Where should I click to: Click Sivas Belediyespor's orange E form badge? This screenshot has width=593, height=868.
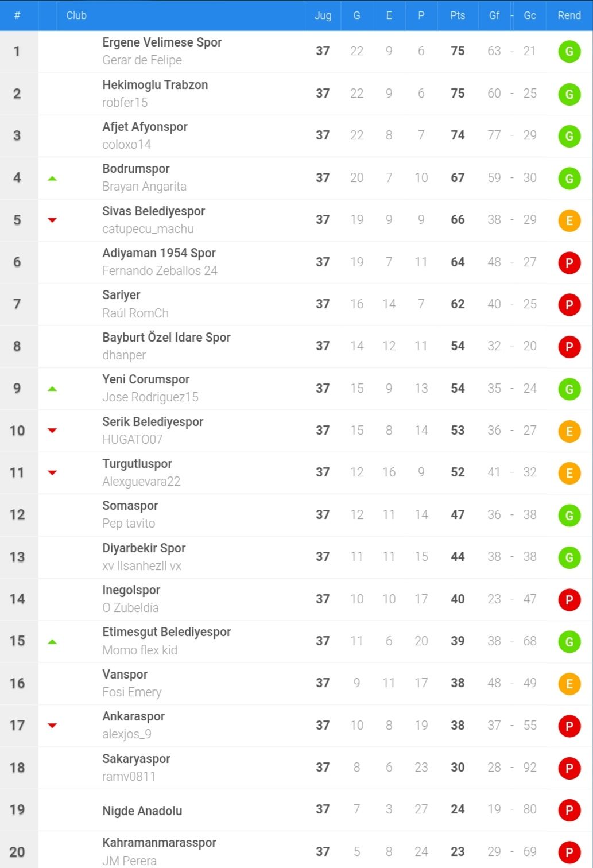tap(569, 220)
